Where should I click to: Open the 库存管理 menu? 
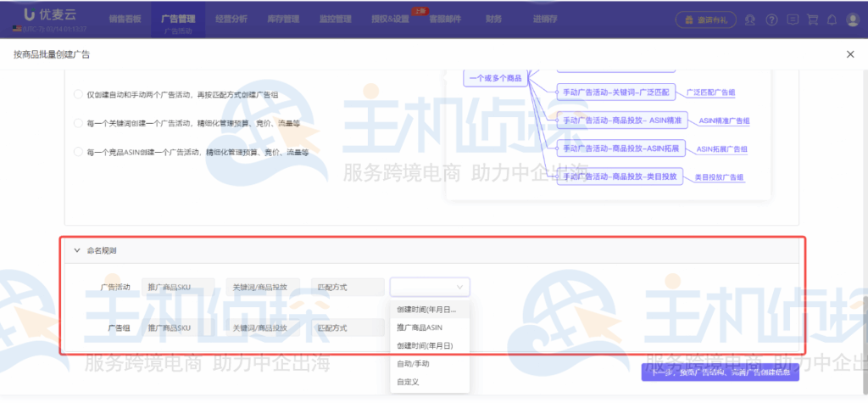[283, 20]
